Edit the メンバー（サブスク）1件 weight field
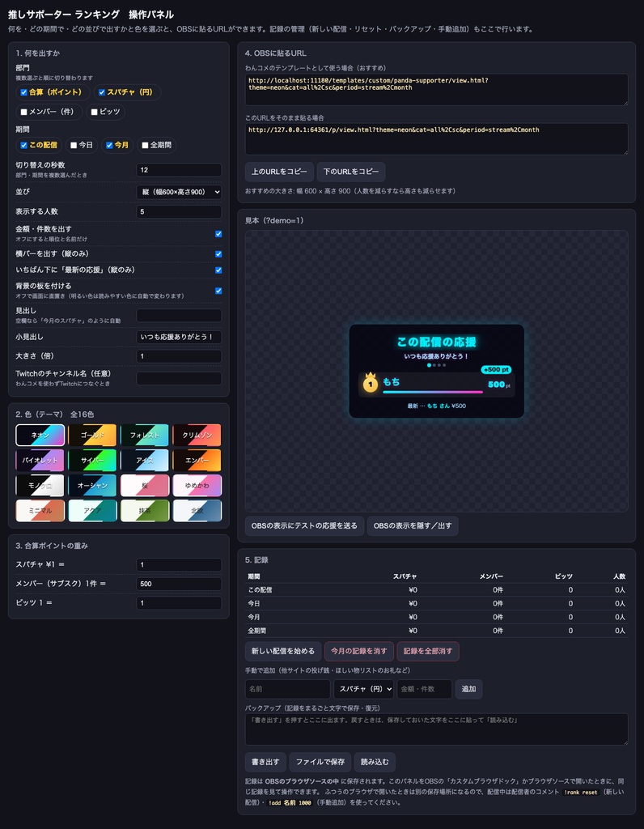The height and width of the screenshot is (829, 644). tap(179, 584)
